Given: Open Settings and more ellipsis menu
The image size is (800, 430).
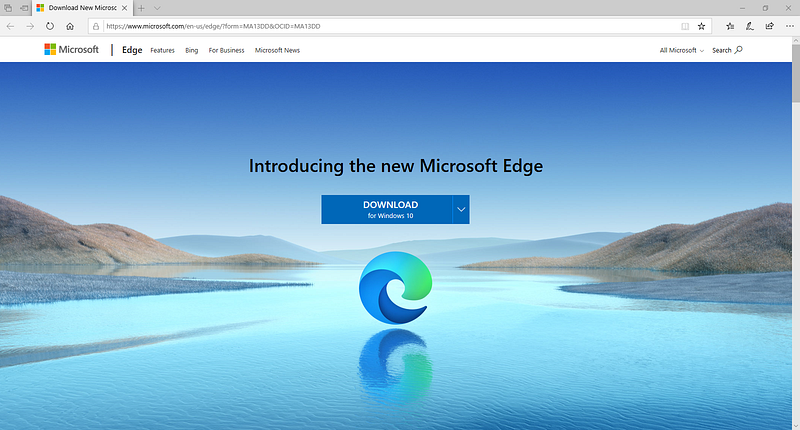Looking at the screenshot, I should click(790, 27).
